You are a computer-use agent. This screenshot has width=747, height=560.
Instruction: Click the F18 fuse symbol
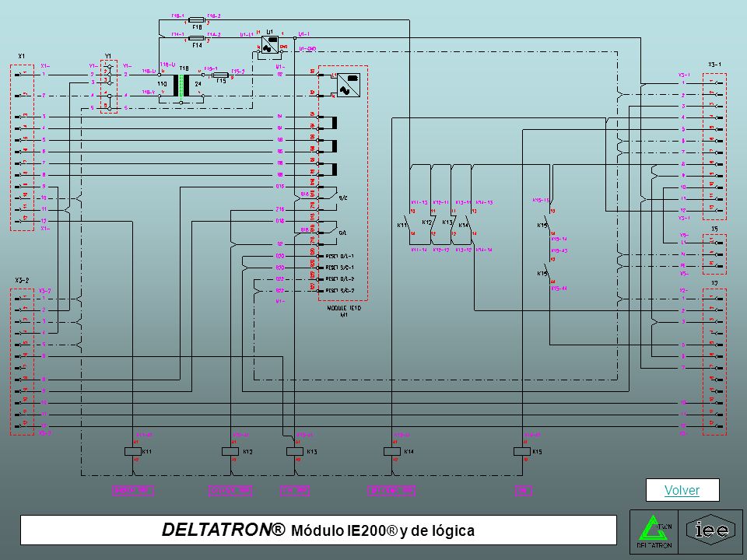pos(196,20)
